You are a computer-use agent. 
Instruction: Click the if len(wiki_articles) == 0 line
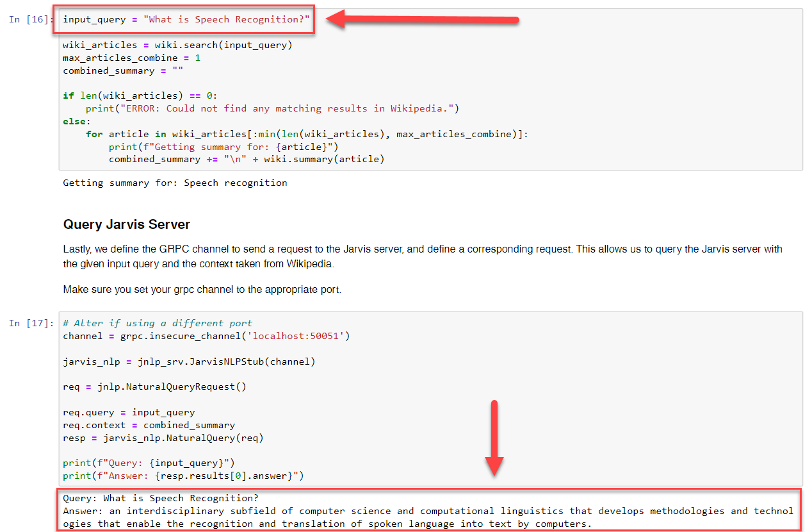coord(140,96)
